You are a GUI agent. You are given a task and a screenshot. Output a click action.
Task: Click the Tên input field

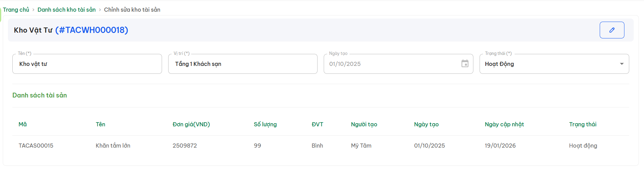click(87, 64)
